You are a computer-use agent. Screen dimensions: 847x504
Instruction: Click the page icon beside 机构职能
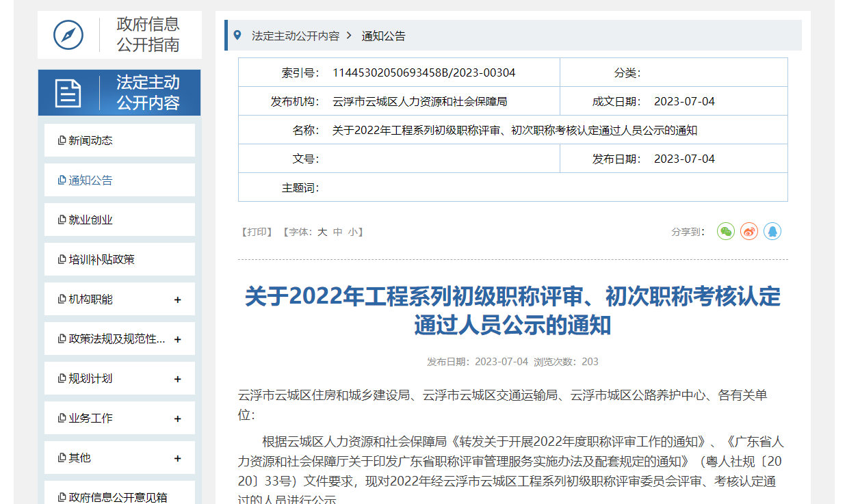62,300
